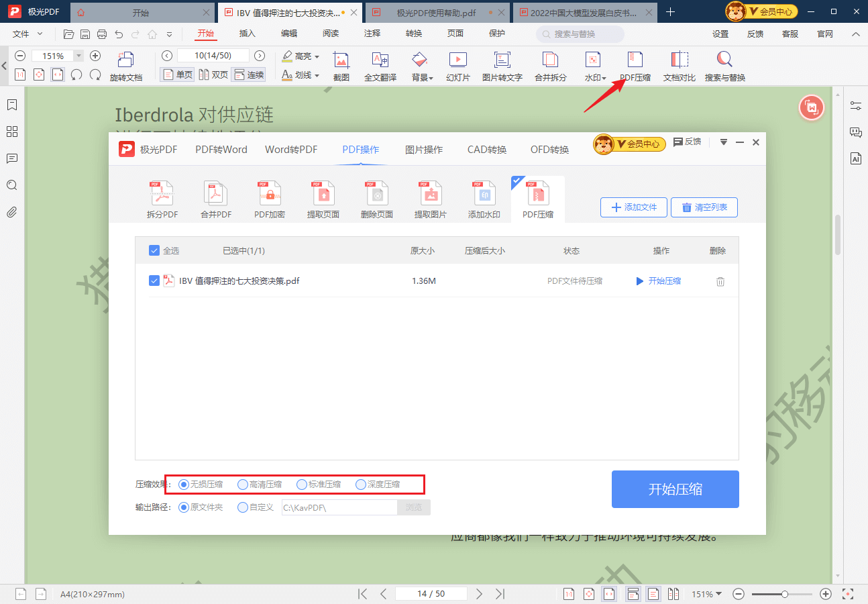Expand the 划线 underline dropdown
This screenshot has height=604, width=868.
coord(317,76)
